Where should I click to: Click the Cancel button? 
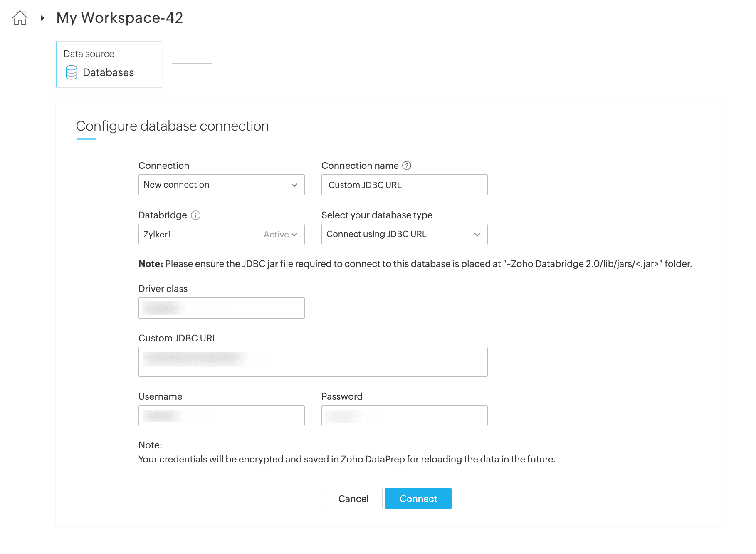353,498
